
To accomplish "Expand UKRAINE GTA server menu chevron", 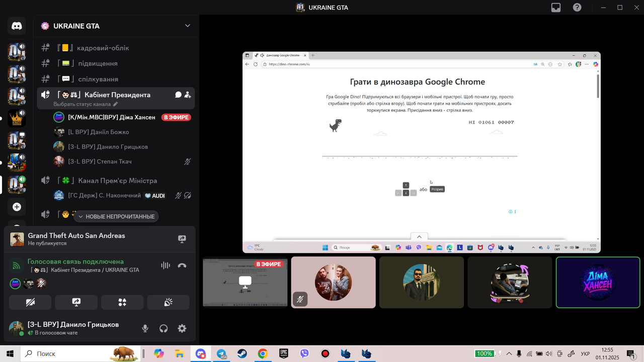I will [188, 26].
